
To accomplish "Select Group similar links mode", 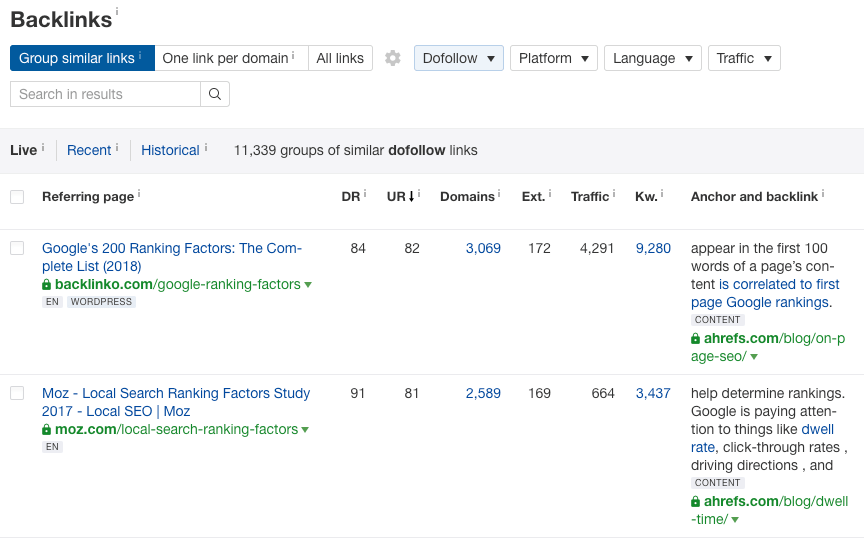I will click(x=82, y=58).
